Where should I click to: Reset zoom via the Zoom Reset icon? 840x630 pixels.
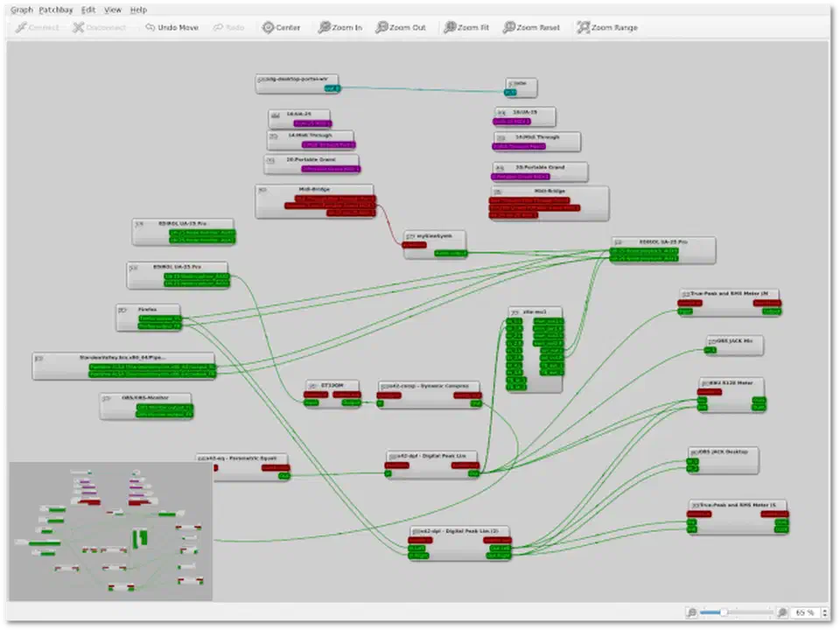[x=529, y=27]
